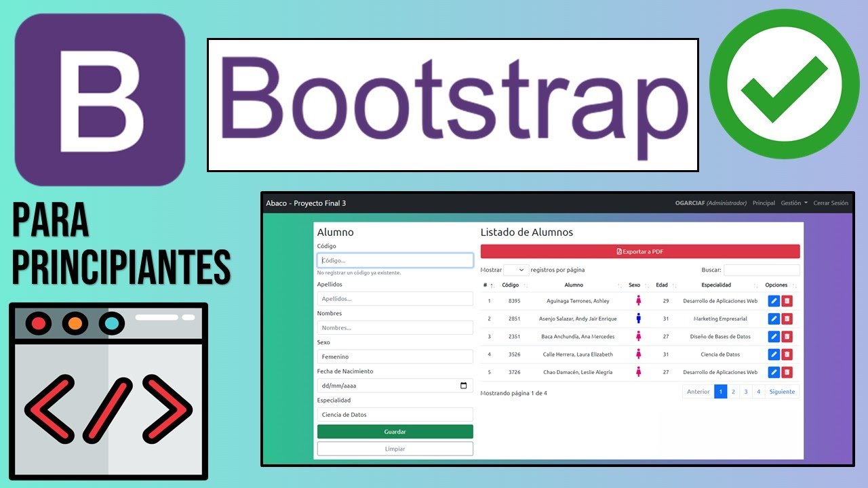868x488 pixels.
Task: Sort by Opciones column header
Action: pos(781,285)
